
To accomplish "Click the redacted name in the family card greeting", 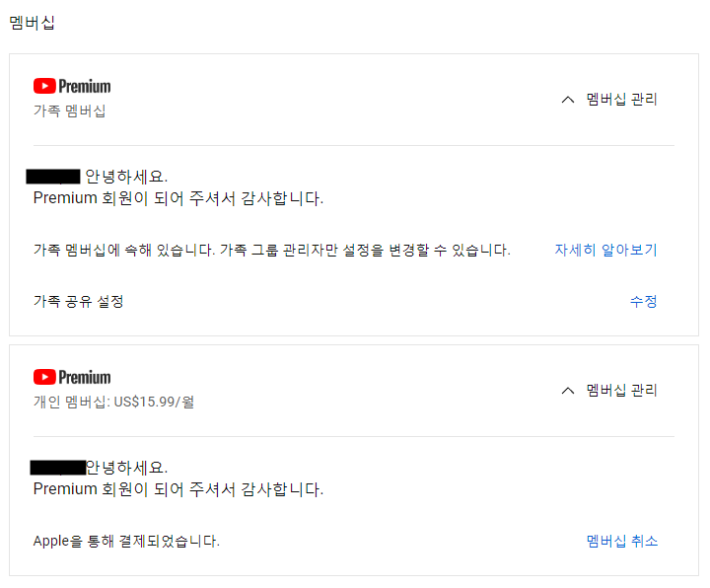I will click(53, 177).
